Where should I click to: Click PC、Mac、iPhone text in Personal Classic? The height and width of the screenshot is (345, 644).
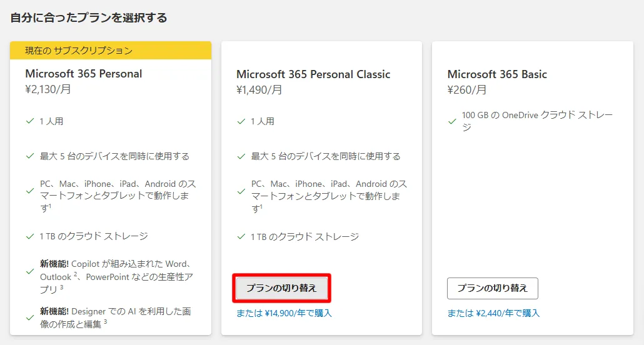pyautogui.click(x=329, y=196)
